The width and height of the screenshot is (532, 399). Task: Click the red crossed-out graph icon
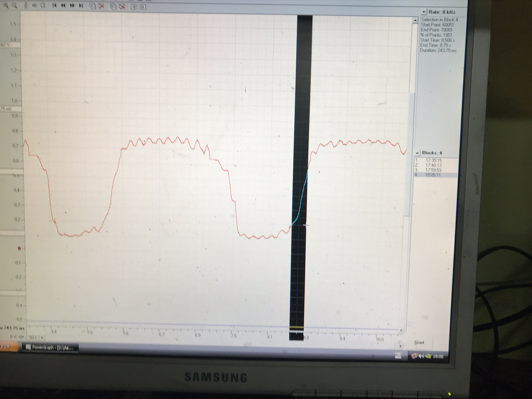coord(101,6)
